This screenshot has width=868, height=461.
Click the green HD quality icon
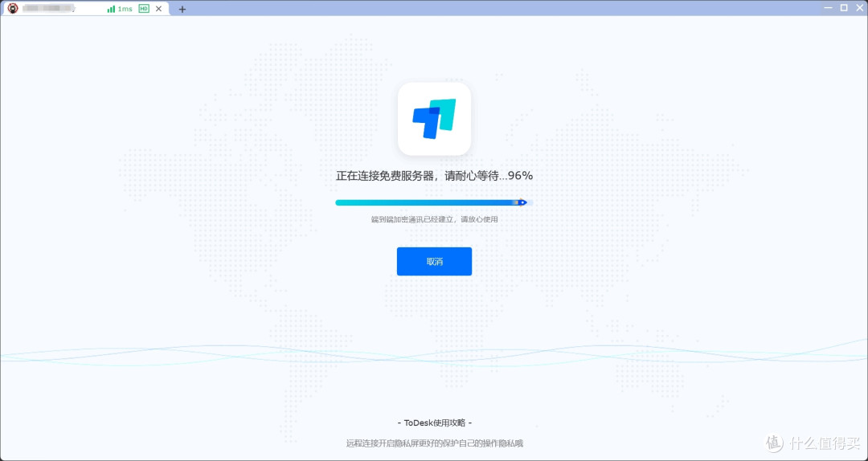[x=144, y=9]
